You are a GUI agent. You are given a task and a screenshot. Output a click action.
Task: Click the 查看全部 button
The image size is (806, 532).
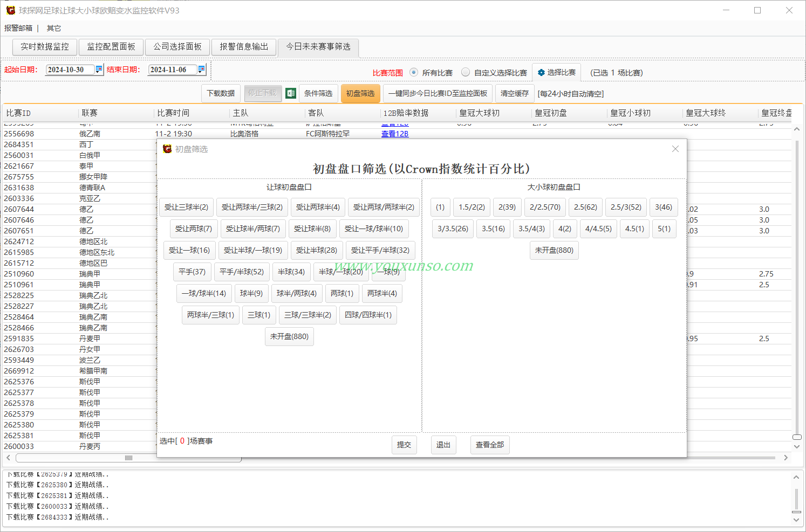click(490, 445)
